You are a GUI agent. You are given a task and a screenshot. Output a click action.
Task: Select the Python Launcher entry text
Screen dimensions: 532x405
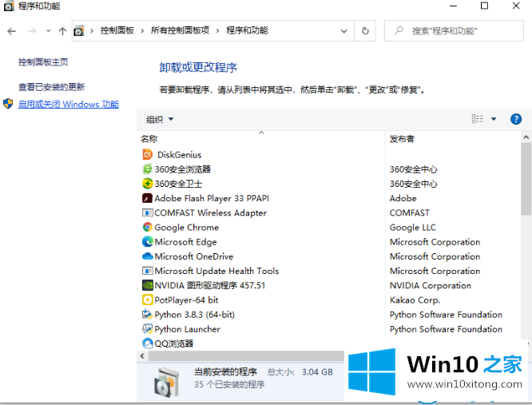[x=187, y=329]
